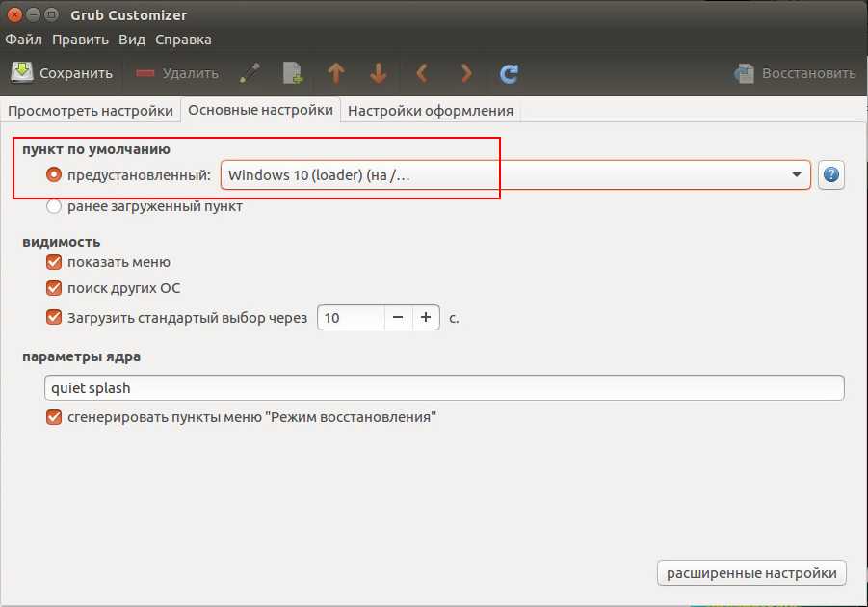Increase timeout with the plus button
Viewport: 868px width, 607px height.
(426, 318)
